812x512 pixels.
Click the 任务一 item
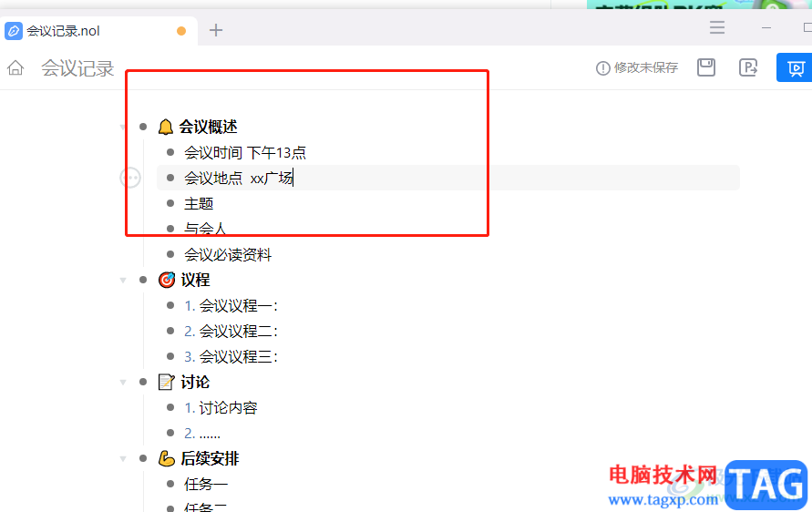(x=206, y=484)
